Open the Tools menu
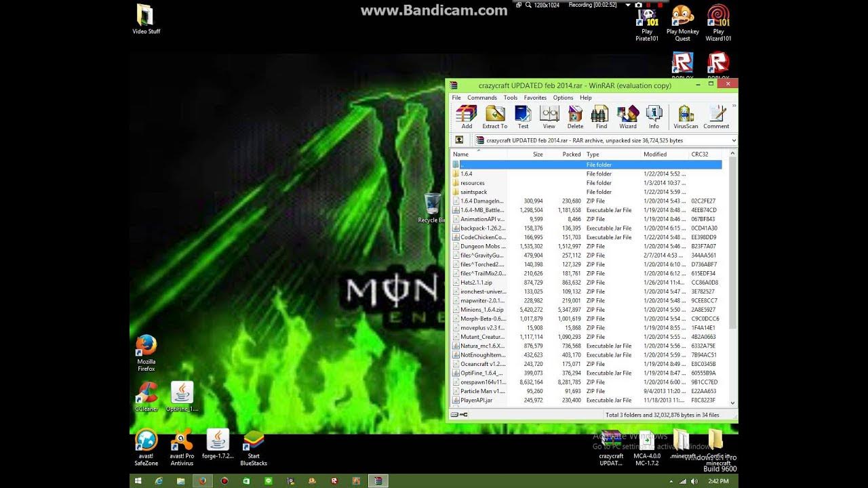Viewport: 868px width, 488px height. coord(511,98)
